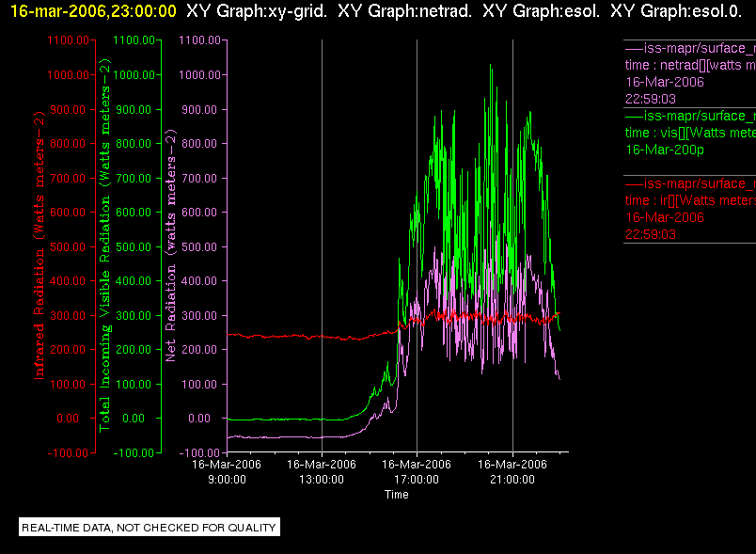Click the red 22:59:03 legend time

coord(651,235)
